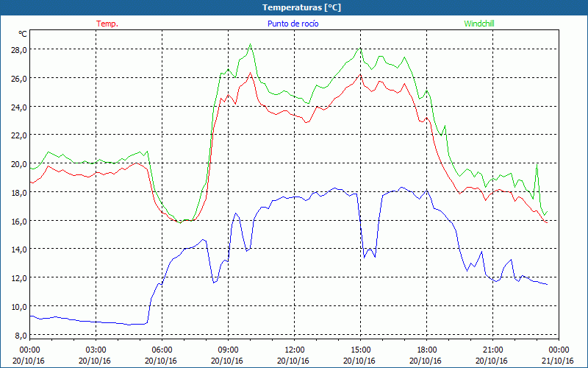The width and height of the screenshot is (588, 368).
Task: Click the 14,0 y-axis value
Action: 19,250
